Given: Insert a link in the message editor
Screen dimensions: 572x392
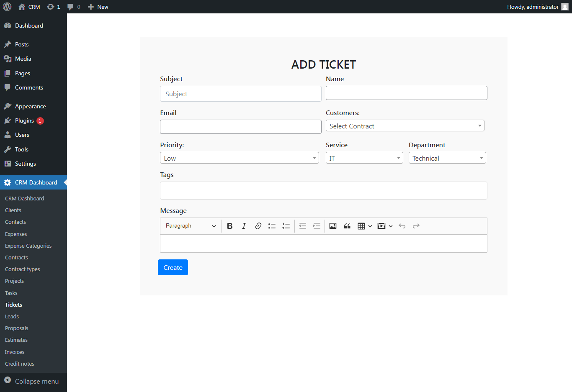Looking at the screenshot, I should pyautogui.click(x=258, y=225).
